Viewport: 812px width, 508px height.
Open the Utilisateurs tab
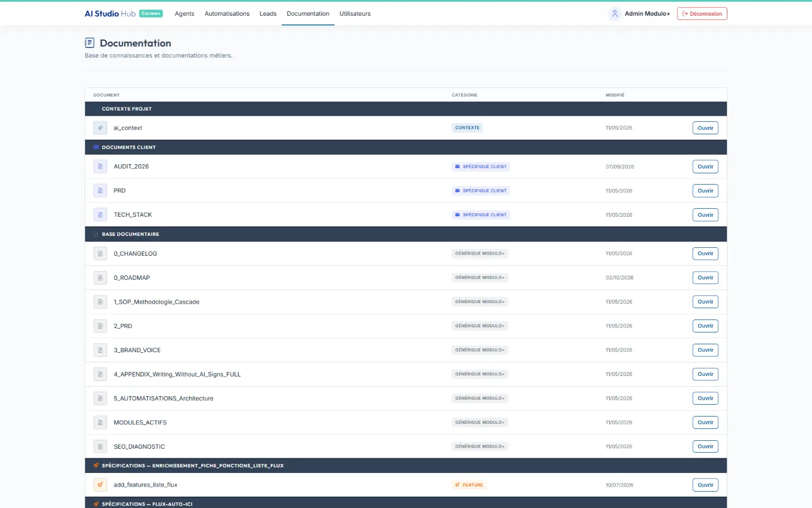click(355, 14)
